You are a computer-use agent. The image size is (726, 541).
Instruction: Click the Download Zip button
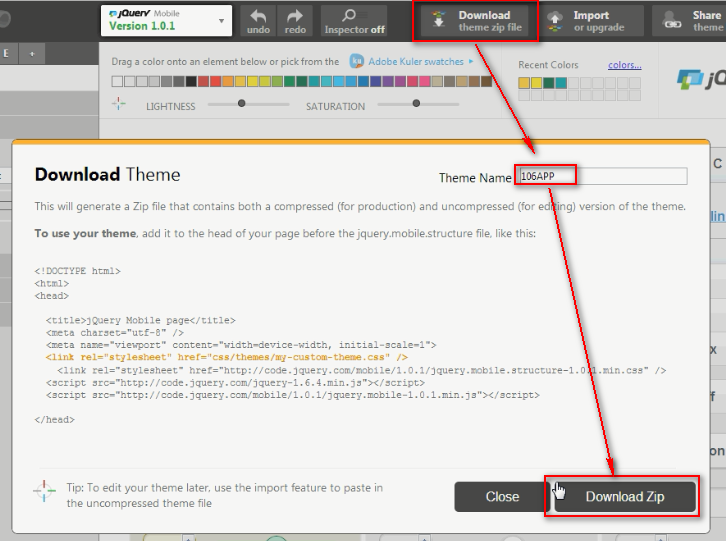click(625, 497)
